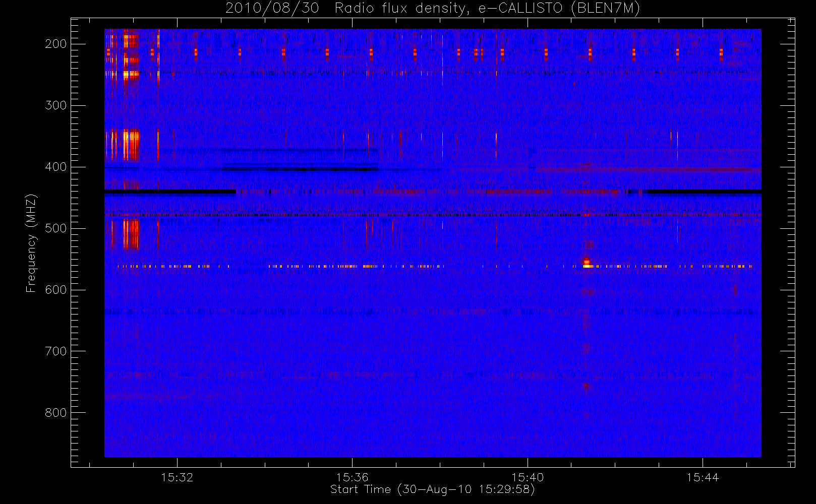Click the 15:40 time tick label
The image size is (816, 504).
528,477
